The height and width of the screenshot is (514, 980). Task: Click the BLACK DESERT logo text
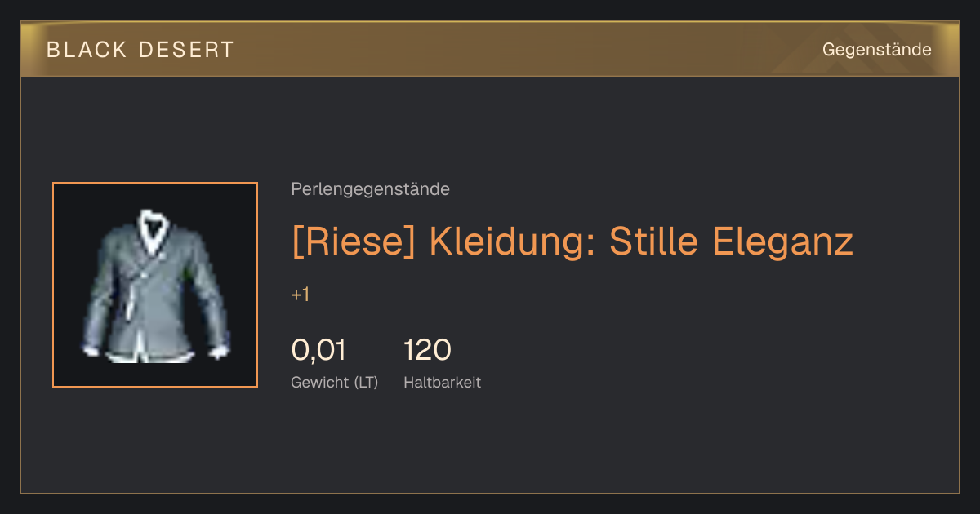140,50
